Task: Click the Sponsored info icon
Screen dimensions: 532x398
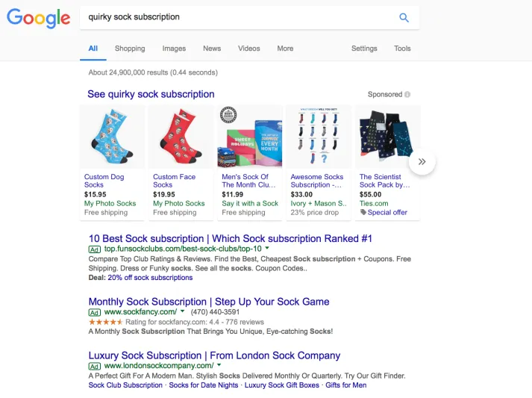Action: pos(407,95)
